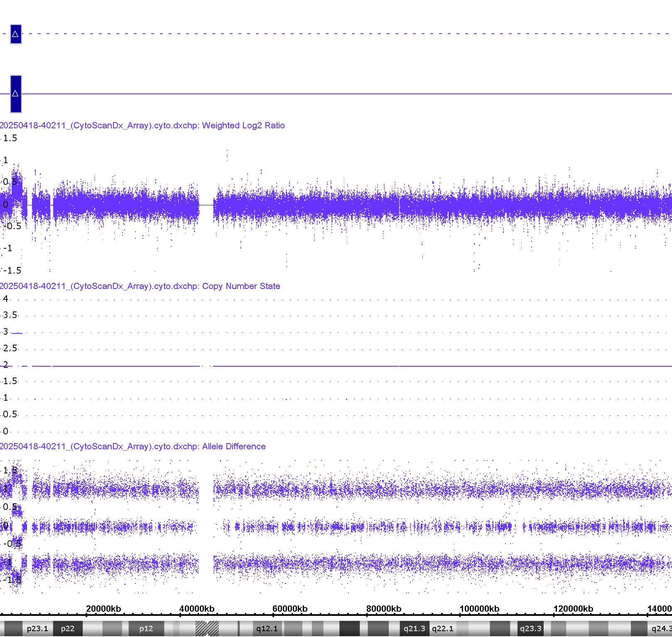Select the Copy Number State track title
The image size is (672, 637).
click(x=140, y=286)
